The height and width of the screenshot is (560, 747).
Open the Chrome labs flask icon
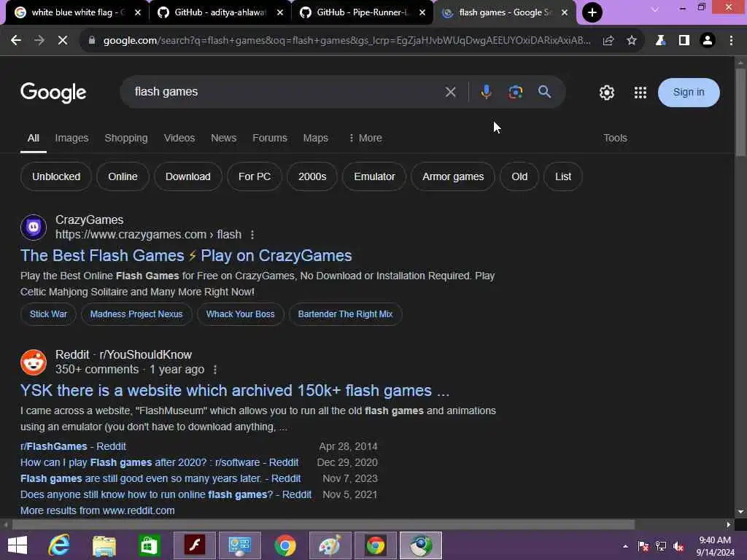pos(660,41)
